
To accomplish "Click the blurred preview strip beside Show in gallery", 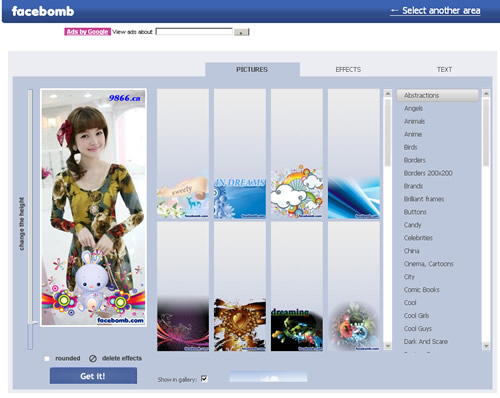I will pos(268,377).
